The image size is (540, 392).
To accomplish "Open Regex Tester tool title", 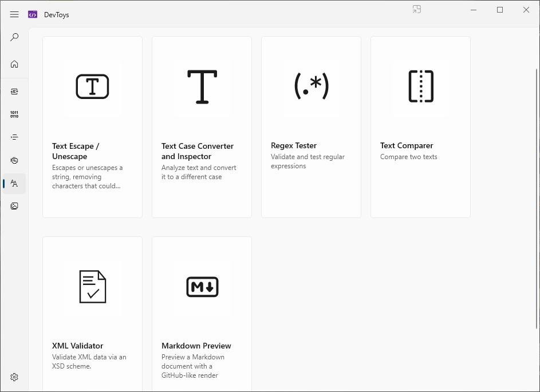I will tap(294, 145).
